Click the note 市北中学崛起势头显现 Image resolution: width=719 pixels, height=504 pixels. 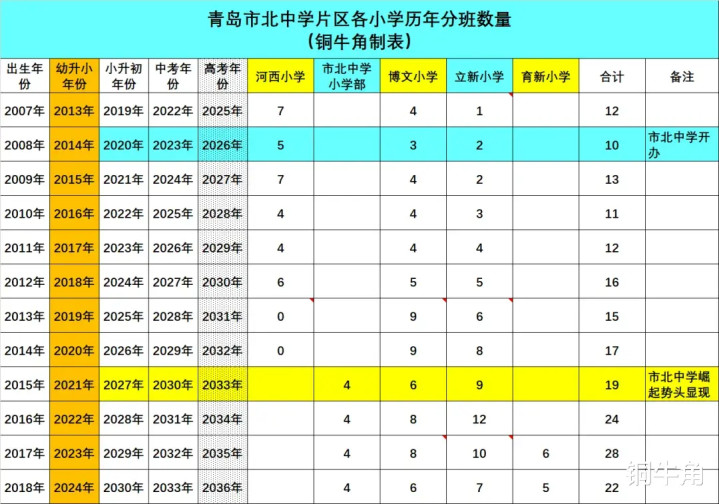coord(682,384)
